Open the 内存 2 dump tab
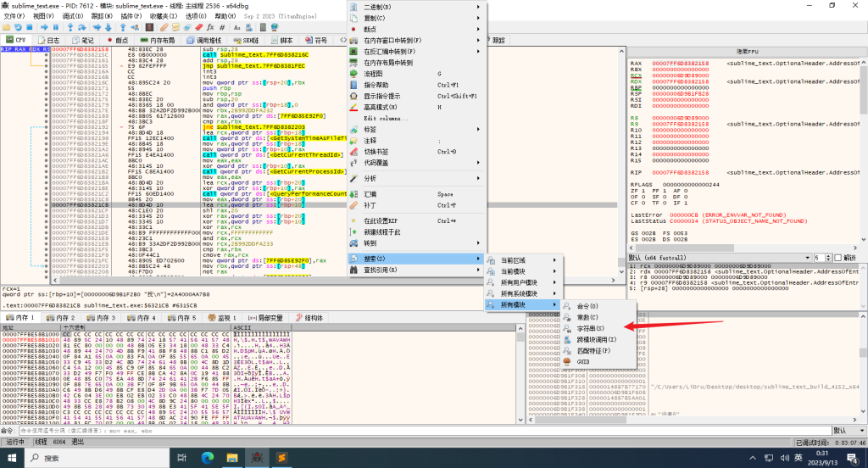The height and width of the screenshot is (468, 868). (x=64, y=317)
